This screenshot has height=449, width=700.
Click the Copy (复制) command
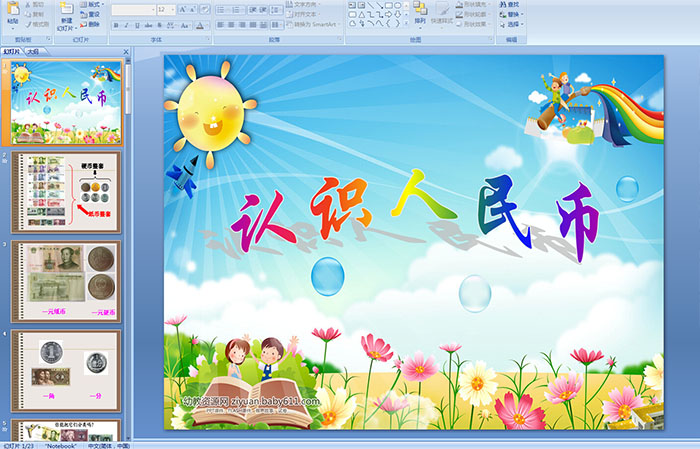35,14
